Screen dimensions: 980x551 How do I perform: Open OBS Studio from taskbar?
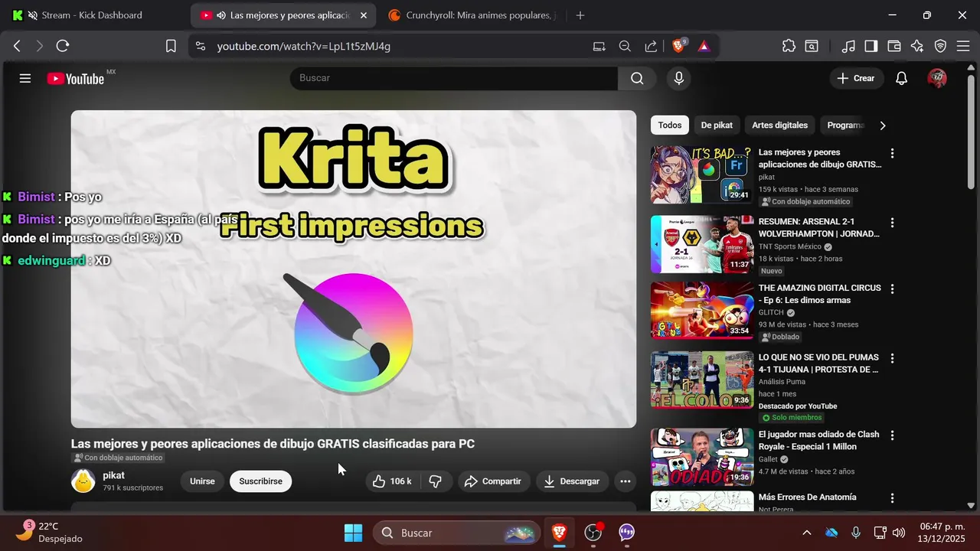(593, 533)
